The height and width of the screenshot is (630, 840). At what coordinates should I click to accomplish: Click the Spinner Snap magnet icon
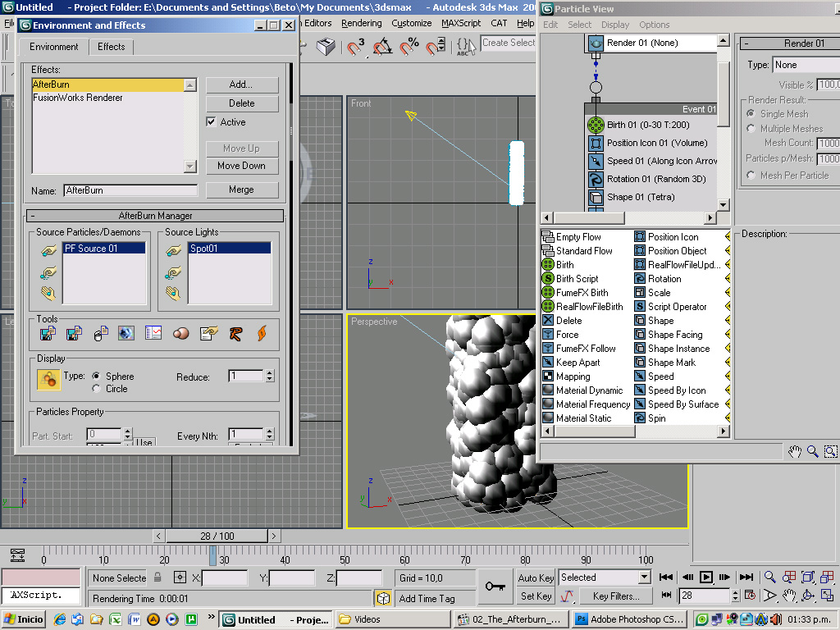(435, 47)
